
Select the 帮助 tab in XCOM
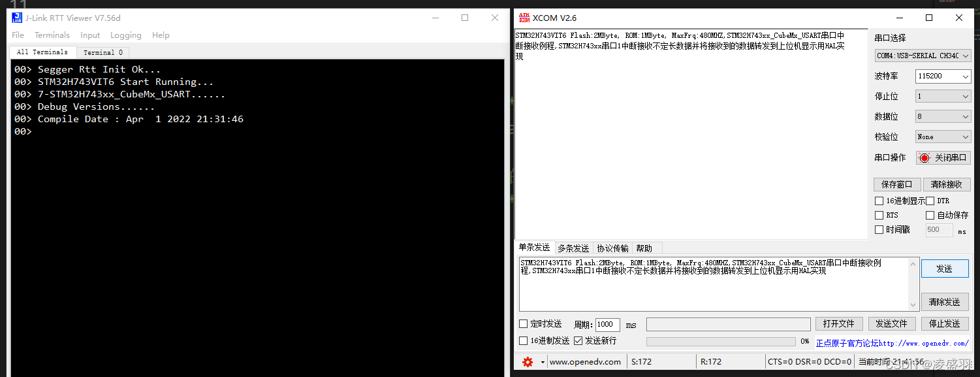644,248
